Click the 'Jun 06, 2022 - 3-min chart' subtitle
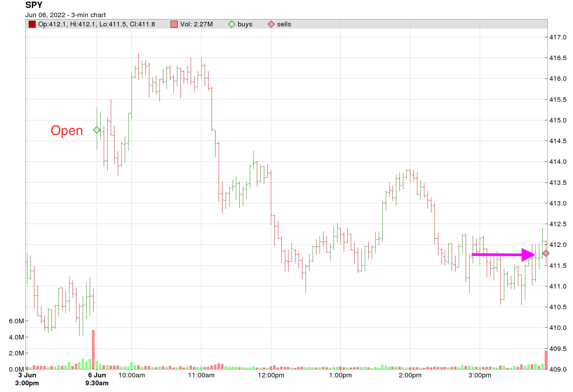Screen dimensions: 573x392 (66, 15)
